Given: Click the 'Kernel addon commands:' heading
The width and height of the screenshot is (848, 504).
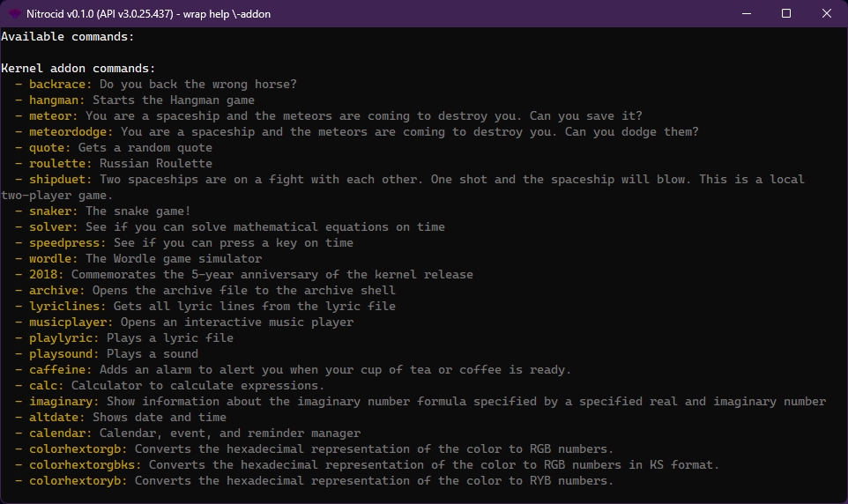Looking at the screenshot, I should coord(78,69).
